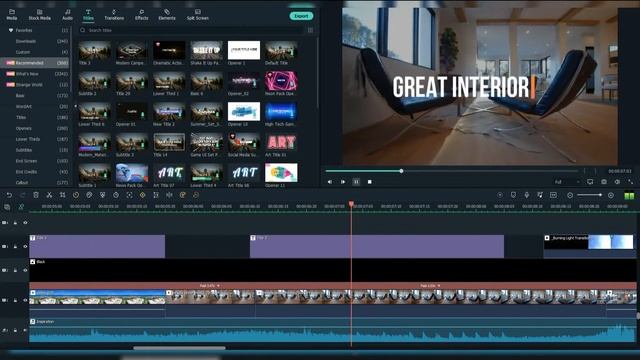
Task: Switch to the Stock Media tab
Action: point(40,15)
